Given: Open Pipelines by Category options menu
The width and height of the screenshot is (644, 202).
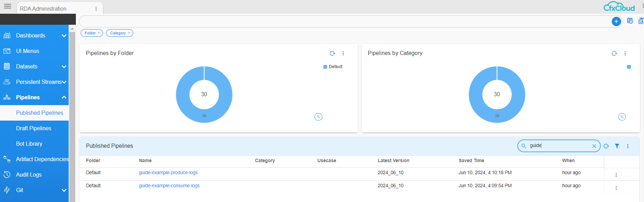Looking at the screenshot, I should click(x=625, y=53).
